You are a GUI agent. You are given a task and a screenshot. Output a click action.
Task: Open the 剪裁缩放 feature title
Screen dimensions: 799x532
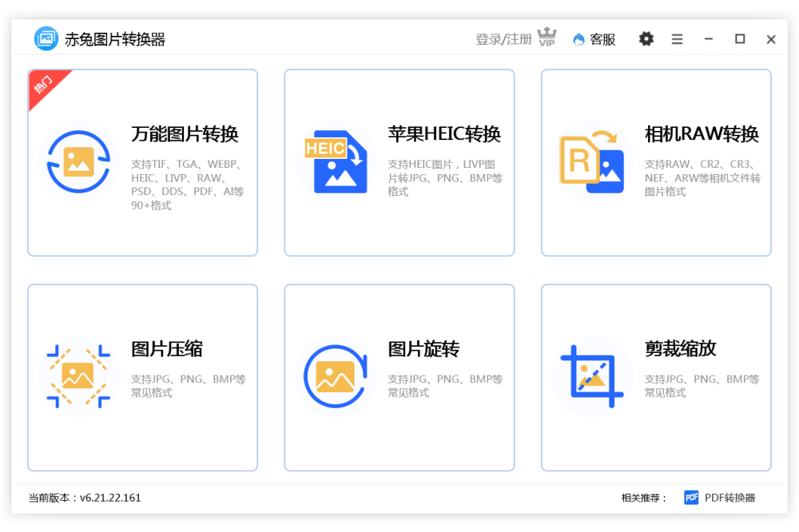pyautogui.click(x=681, y=349)
